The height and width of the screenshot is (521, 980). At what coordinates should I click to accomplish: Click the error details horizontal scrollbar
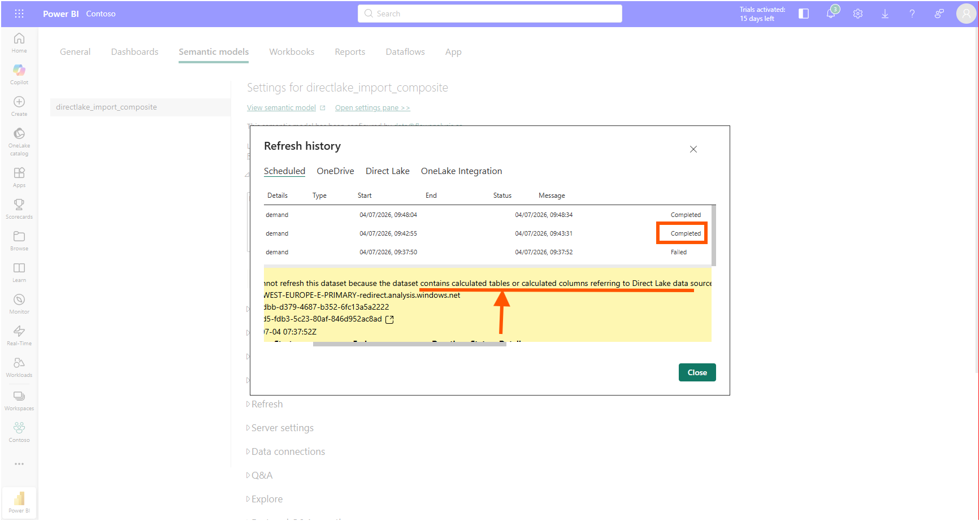point(409,344)
